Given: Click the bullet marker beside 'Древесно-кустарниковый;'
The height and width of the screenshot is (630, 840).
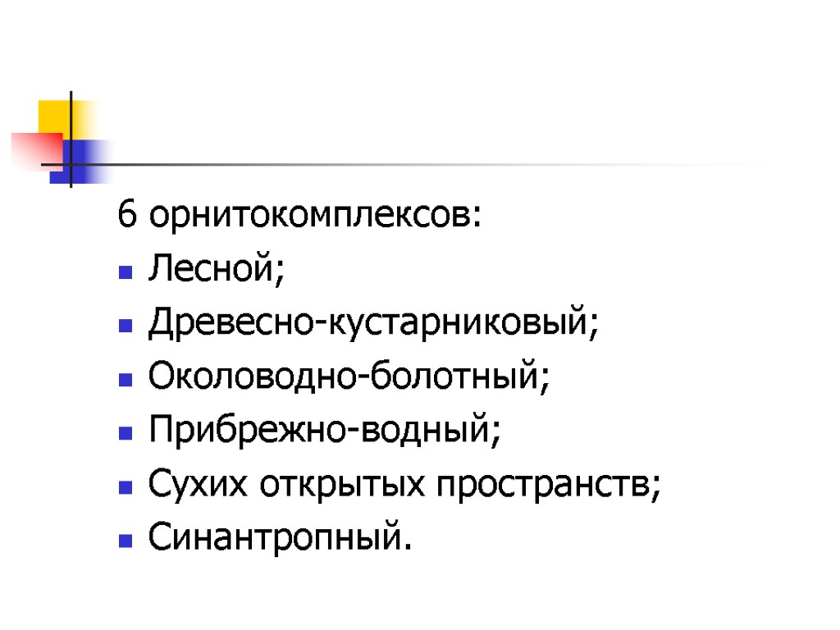Looking at the screenshot, I should coord(126,326).
